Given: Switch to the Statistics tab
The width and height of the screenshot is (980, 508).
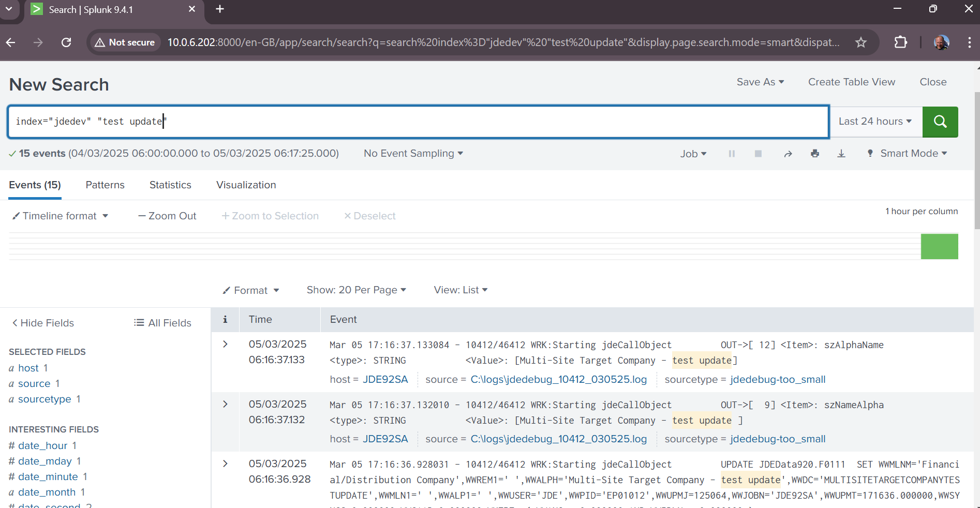Looking at the screenshot, I should tap(170, 185).
